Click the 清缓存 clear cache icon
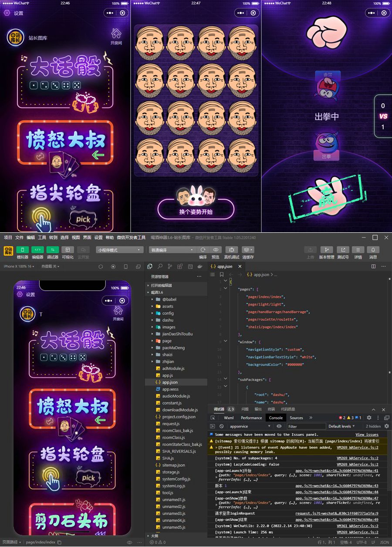 click(248, 250)
